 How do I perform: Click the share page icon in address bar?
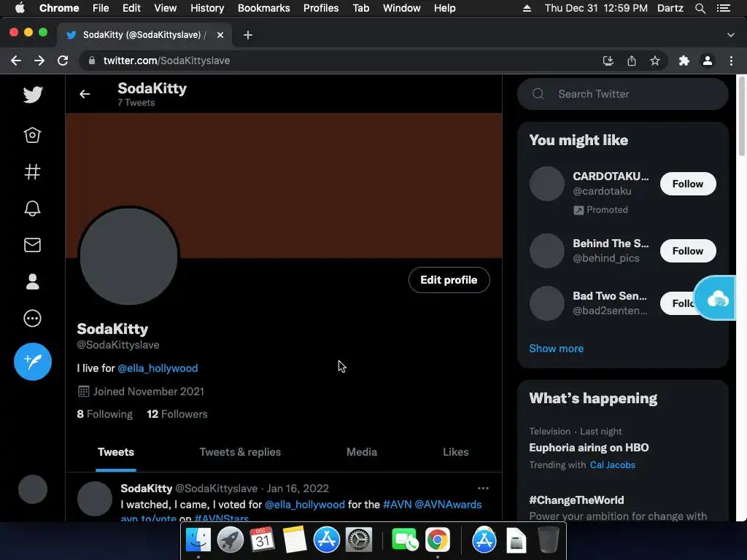click(632, 61)
